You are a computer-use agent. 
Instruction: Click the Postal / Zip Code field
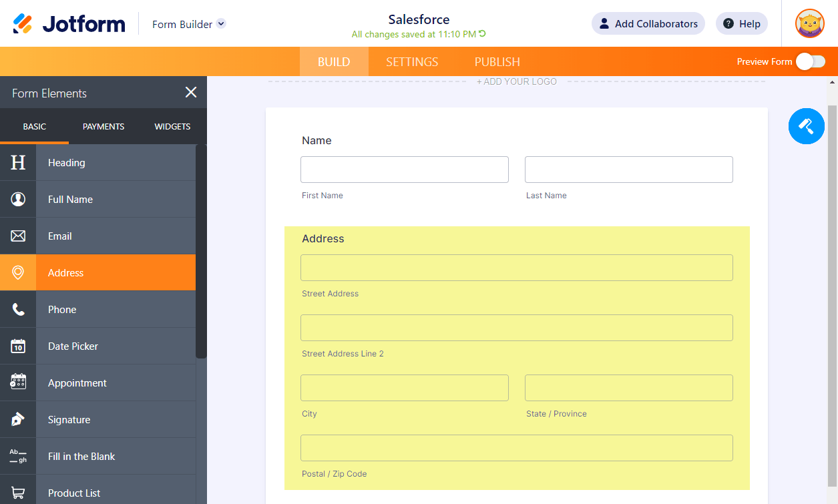[x=517, y=448]
